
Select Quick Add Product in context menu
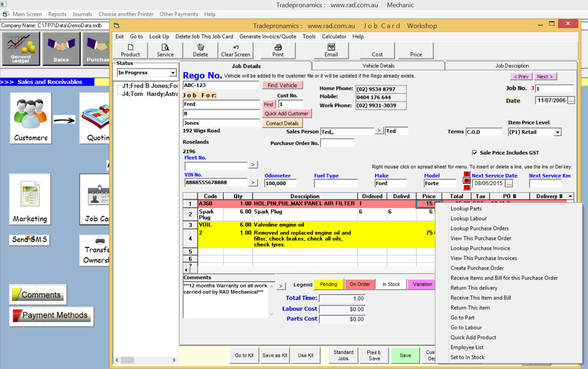click(x=473, y=337)
